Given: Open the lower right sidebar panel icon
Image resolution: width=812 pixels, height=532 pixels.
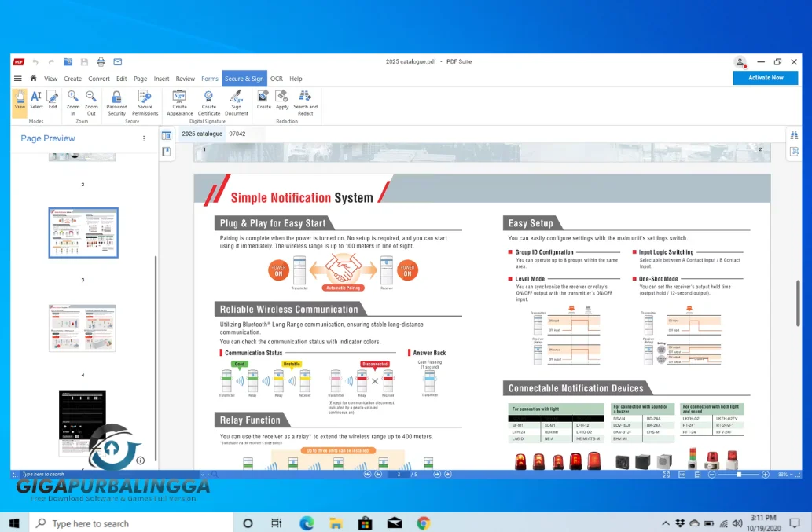Looking at the screenshot, I should click(795, 152).
